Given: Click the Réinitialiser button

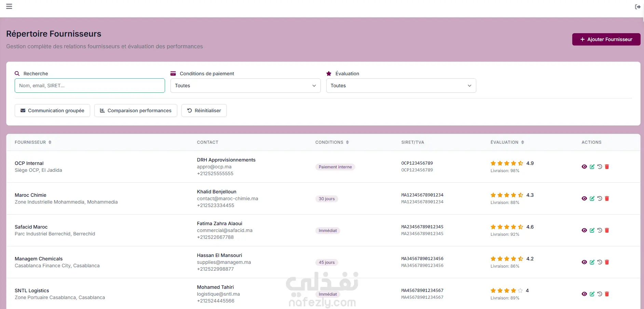Looking at the screenshot, I should (x=204, y=111).
